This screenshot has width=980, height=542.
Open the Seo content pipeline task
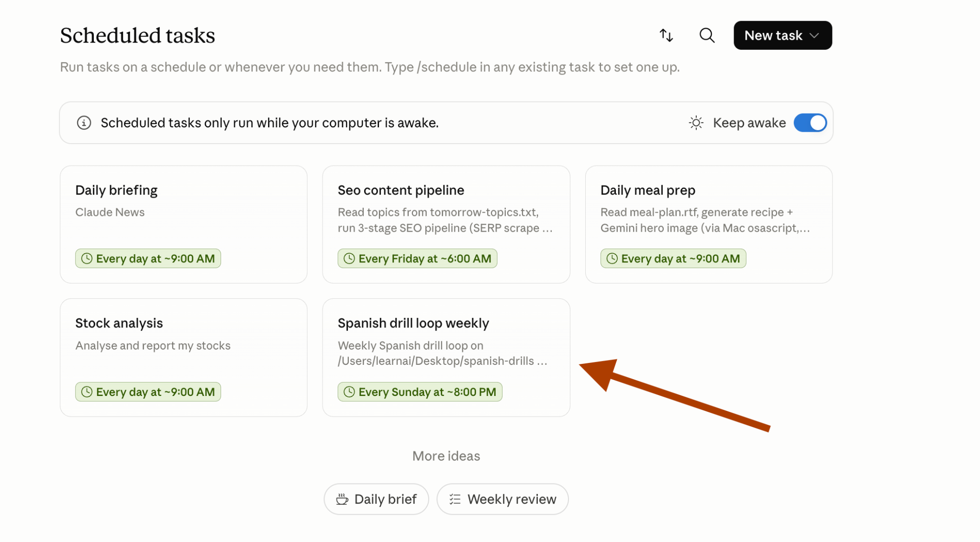click(446, 225)
